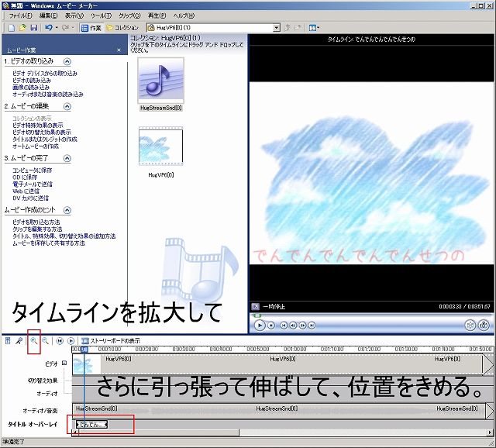Click タイトルまたはクレジットの作成 link
The height and width of the screenshot is (448, 496).
(45, 140)
